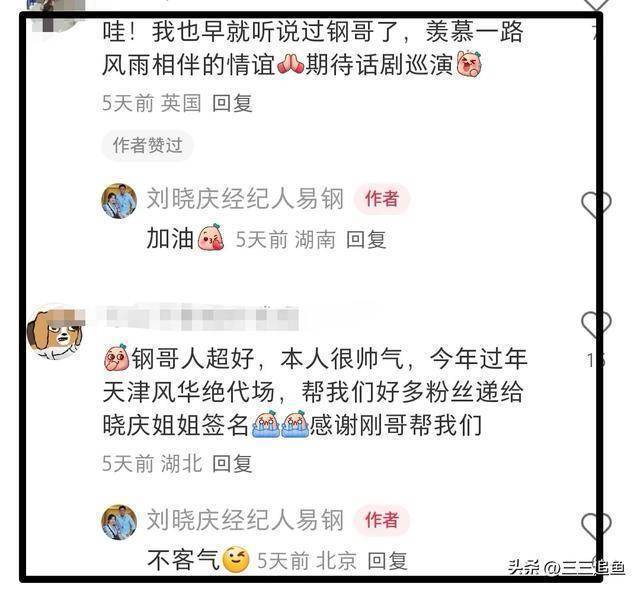The width and height of the screenshot is (640, 590).
Task: Like the 钢哥人超好 comment
Action: (x=596, y=324)
